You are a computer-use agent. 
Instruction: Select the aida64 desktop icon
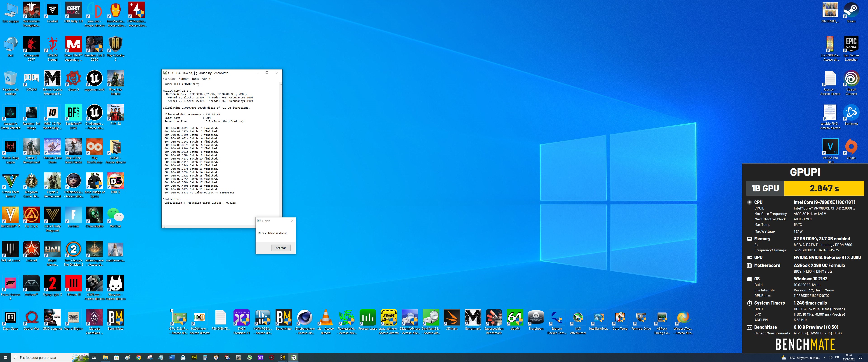point(514,320)
